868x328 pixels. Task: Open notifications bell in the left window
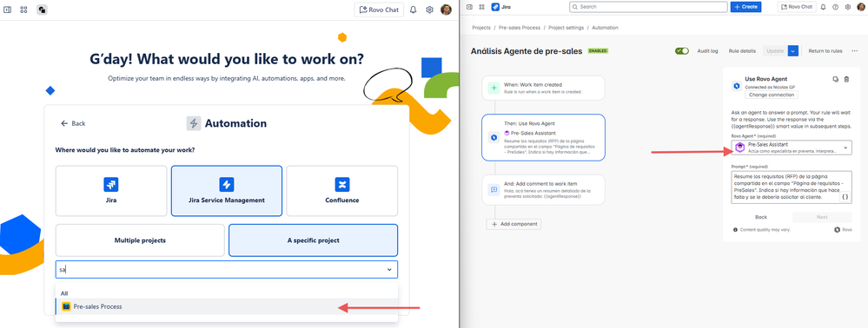pyautogui.click(x=413, y=10)
